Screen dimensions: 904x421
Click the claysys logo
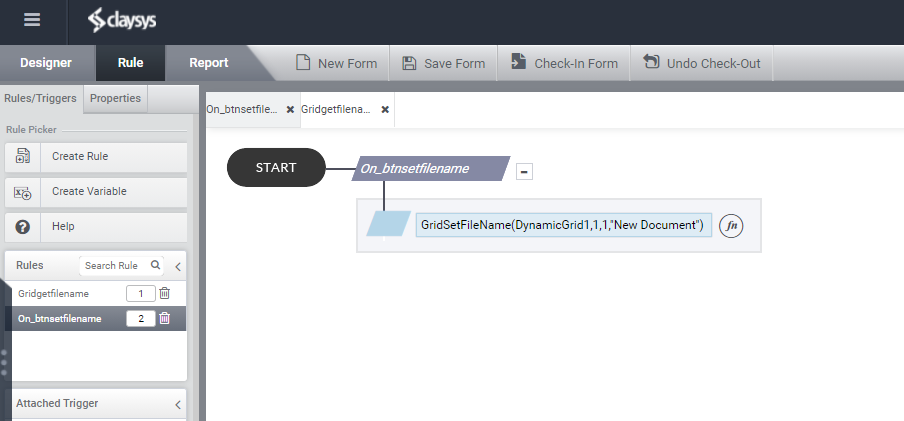(122, 21)
